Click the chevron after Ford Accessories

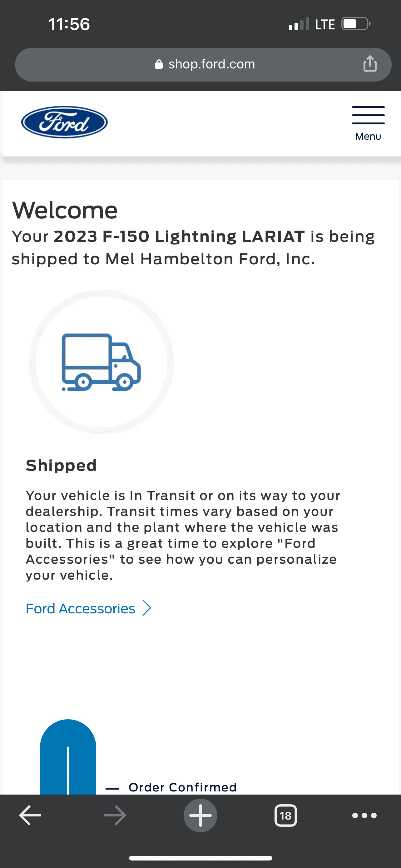(147, 608)
